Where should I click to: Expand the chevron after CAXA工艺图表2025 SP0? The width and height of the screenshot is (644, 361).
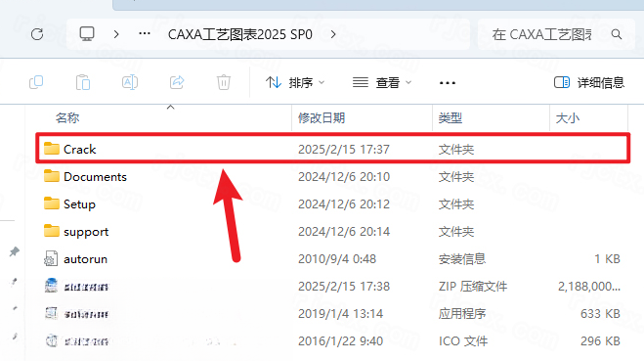tap(333, 34)
